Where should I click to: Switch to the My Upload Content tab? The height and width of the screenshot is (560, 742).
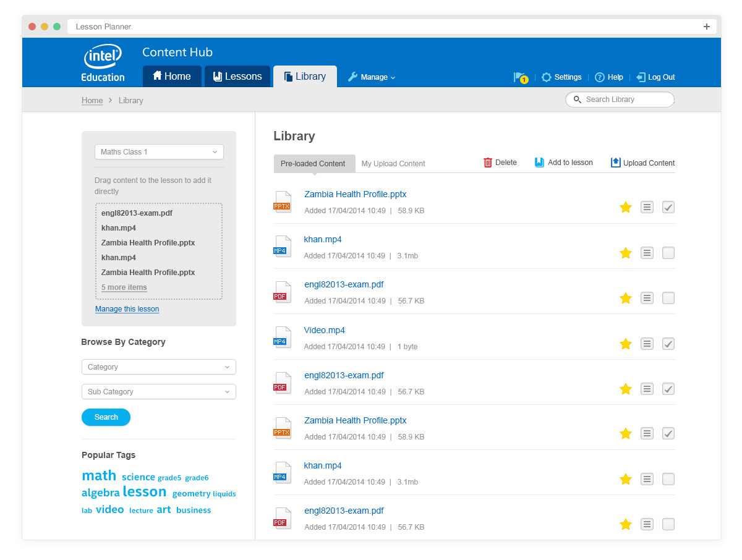pyautogui.click(x=393, y=163)
